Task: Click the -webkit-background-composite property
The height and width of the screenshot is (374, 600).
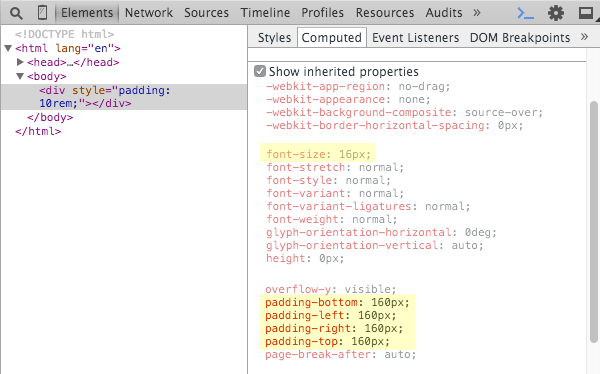Action: pos(404,113)
